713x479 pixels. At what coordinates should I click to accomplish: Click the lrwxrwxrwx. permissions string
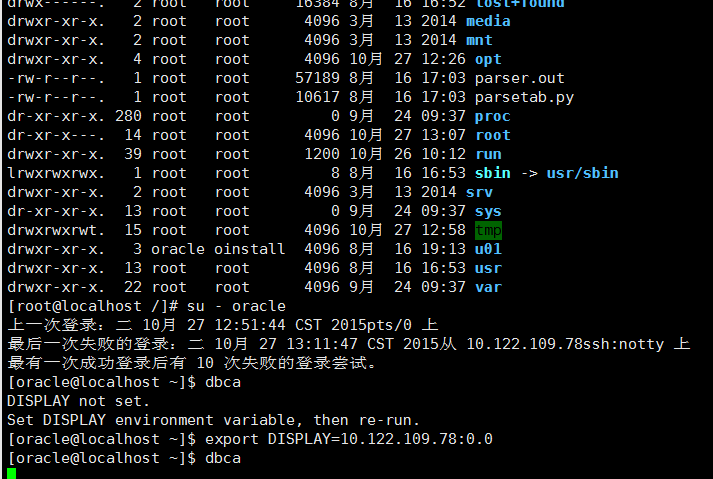click(56, 173)
